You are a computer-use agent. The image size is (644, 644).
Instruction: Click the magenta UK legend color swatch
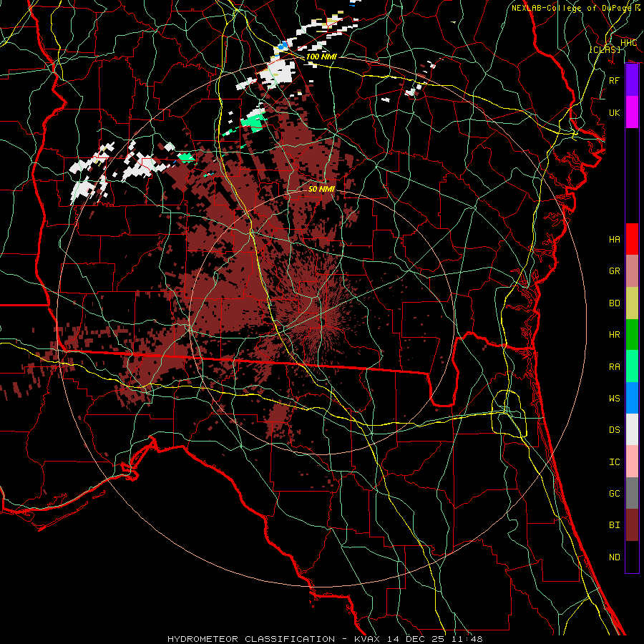pyautogui.click(x=632, y=112)
